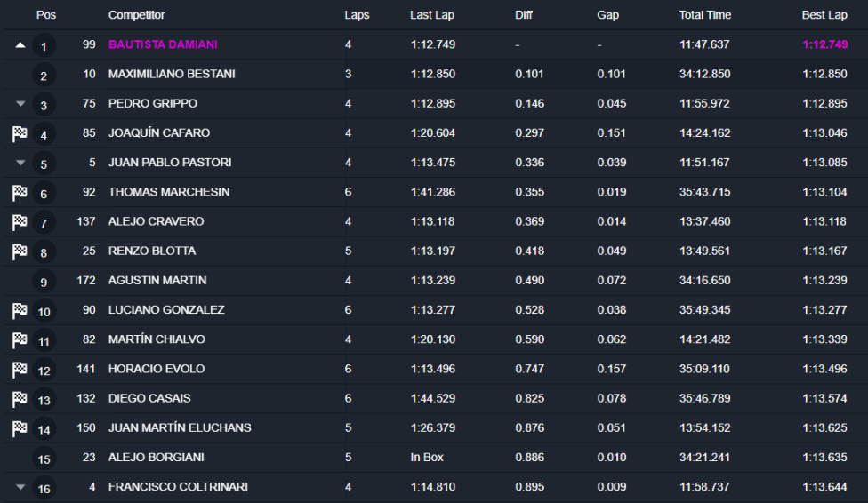Screen dimensions: 868x503
Task: Click the checkered flag beside Renzo Blotta
Action: pos(20,251)
